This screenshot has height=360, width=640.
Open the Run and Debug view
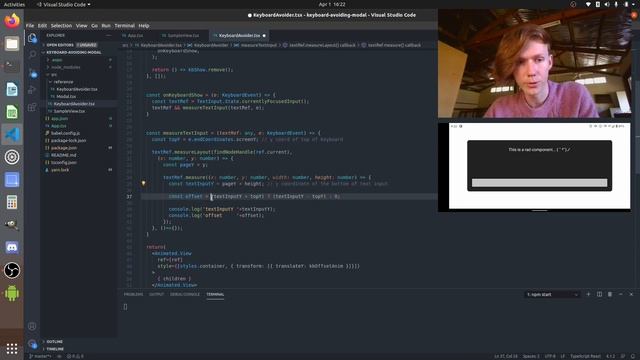(x=32, y=90)
